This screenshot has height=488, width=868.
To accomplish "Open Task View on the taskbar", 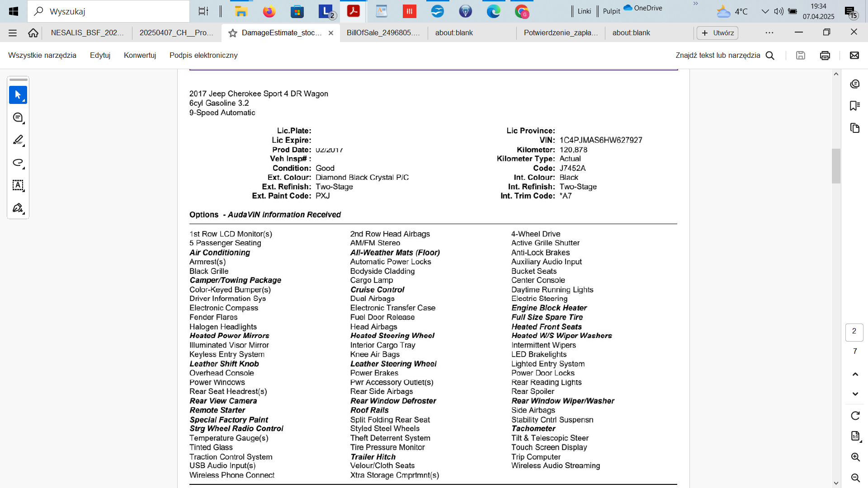I will (203, 11).
